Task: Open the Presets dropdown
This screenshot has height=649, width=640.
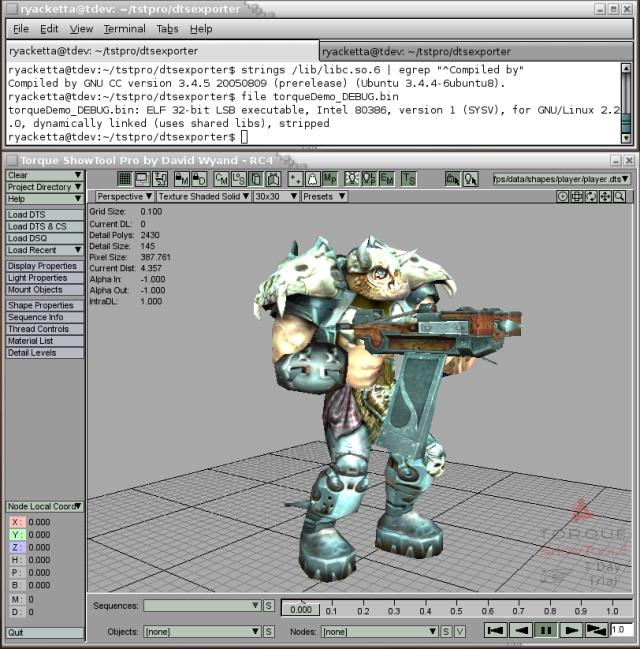Action: (x=324, y=197)
